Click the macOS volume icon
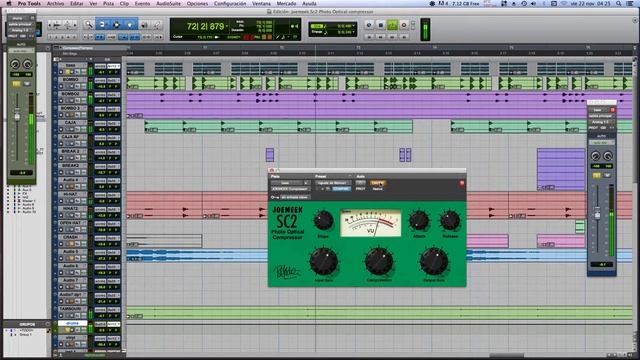The width and height of the screenshot is (640, 360). pos(534,3)
